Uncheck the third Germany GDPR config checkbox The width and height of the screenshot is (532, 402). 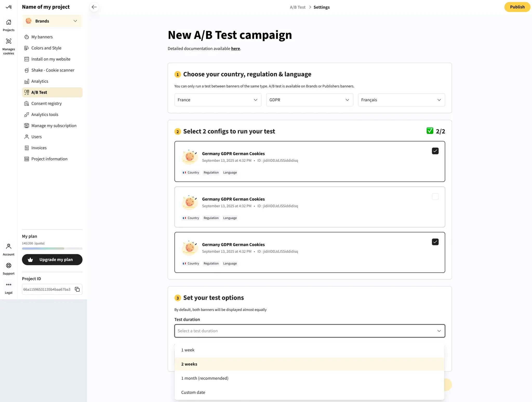[x=435, y=242]
